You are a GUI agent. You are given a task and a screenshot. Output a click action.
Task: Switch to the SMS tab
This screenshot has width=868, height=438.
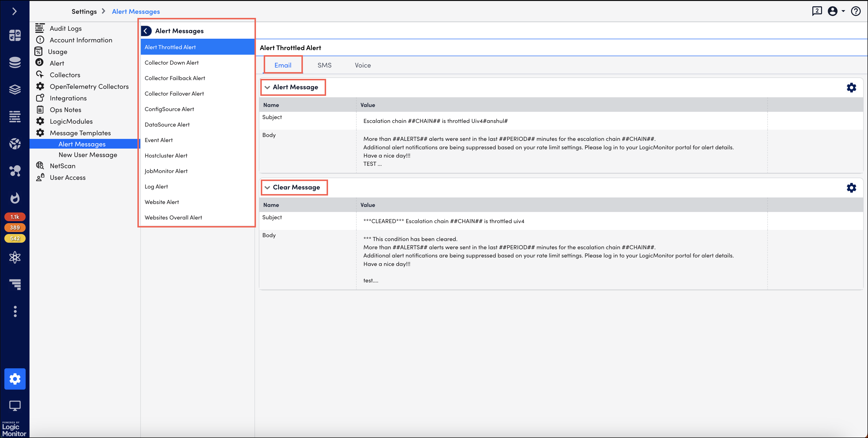pyautogui.click(x=324, y=65)
